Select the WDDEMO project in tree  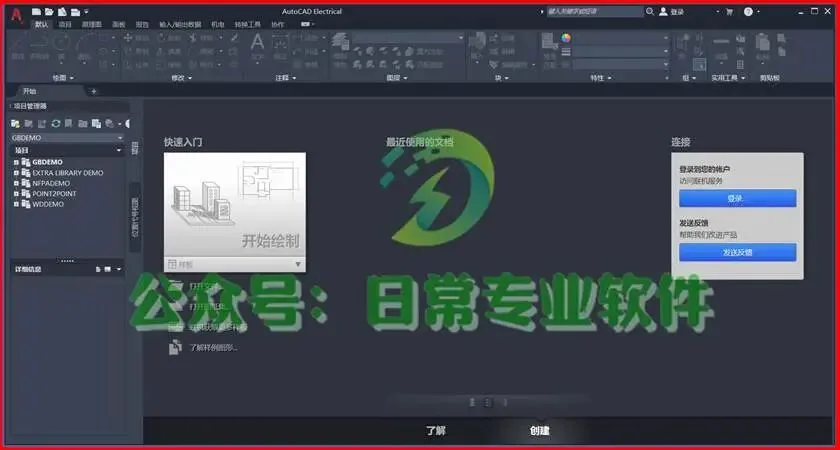click(48, 204)
